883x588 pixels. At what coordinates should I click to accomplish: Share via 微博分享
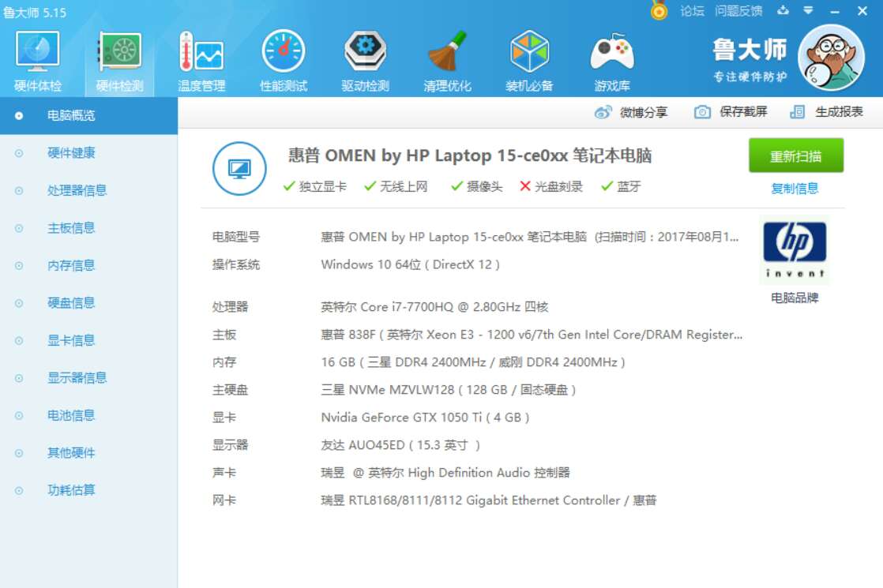click(631, 112)
